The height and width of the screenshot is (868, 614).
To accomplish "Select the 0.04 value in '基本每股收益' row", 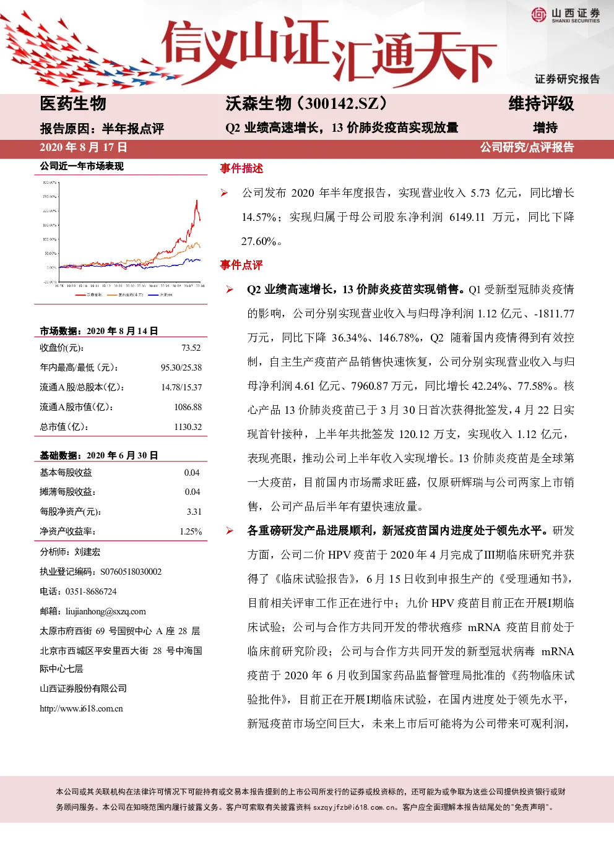I will point(192,473).
